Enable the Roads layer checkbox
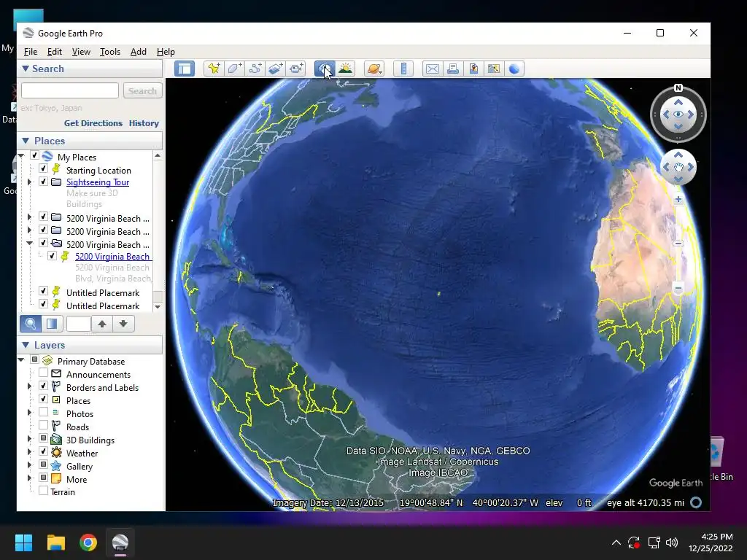This screenshot has width=747, height=560. pos(43,425)
